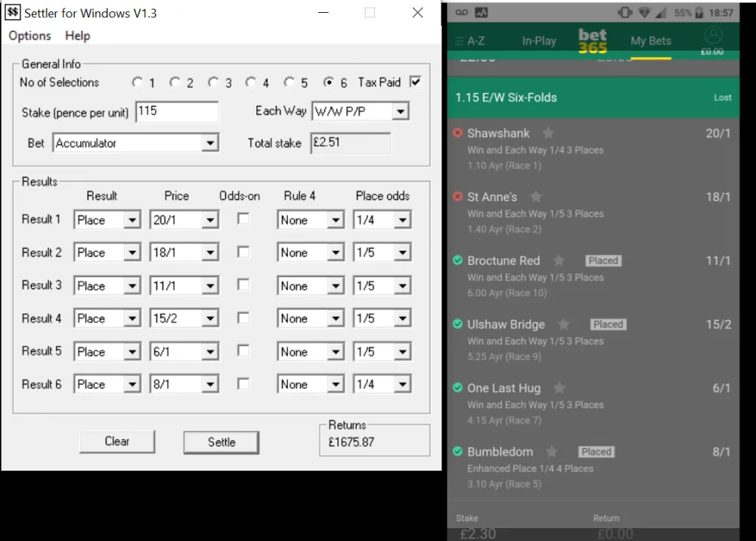Click the Total stake field
Viewport: 756px width, 541px height.
pos(351,143)
